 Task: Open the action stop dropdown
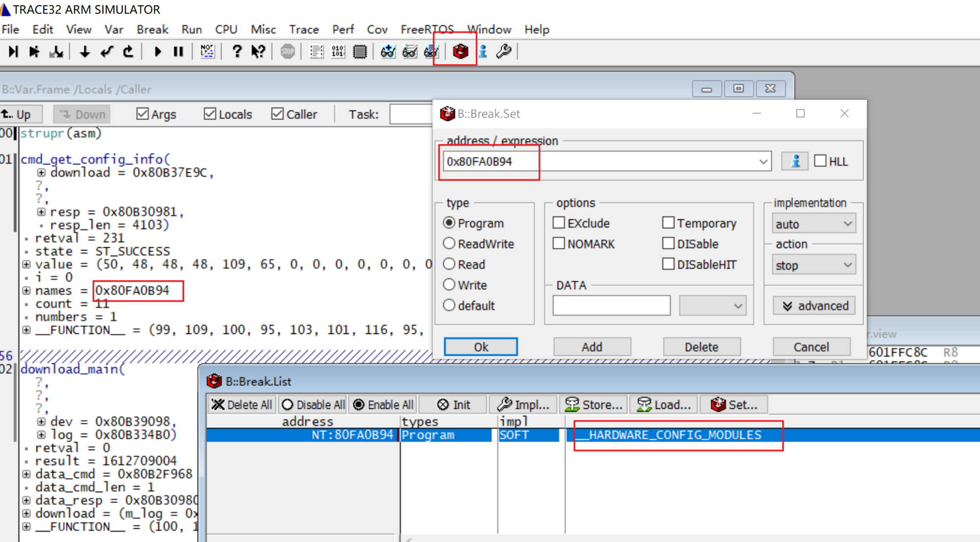[x=814, y=265]
